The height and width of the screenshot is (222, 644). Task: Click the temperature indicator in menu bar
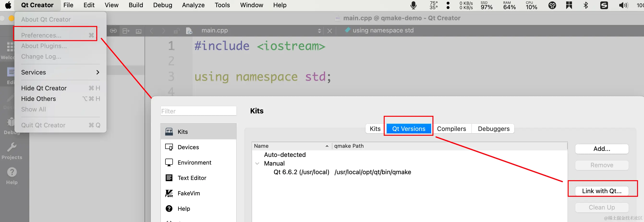[433, 5]
